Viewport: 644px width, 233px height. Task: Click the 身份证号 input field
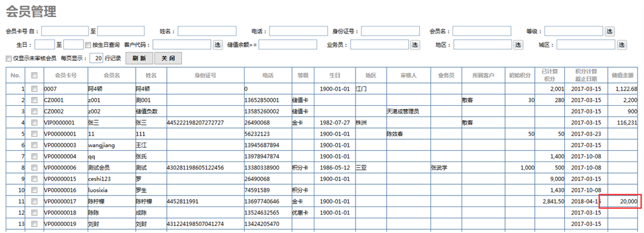390,31
